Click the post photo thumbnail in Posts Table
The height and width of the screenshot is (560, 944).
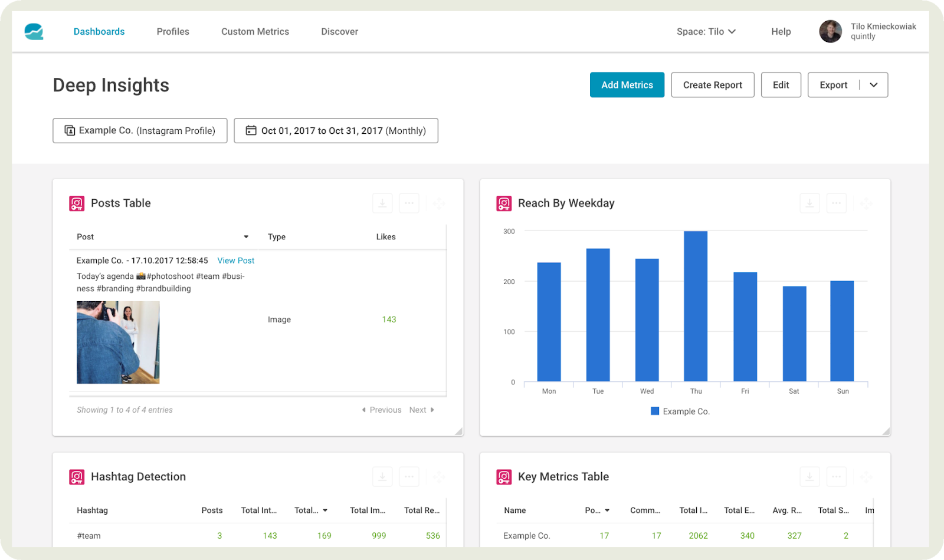(x=117, y=342)
